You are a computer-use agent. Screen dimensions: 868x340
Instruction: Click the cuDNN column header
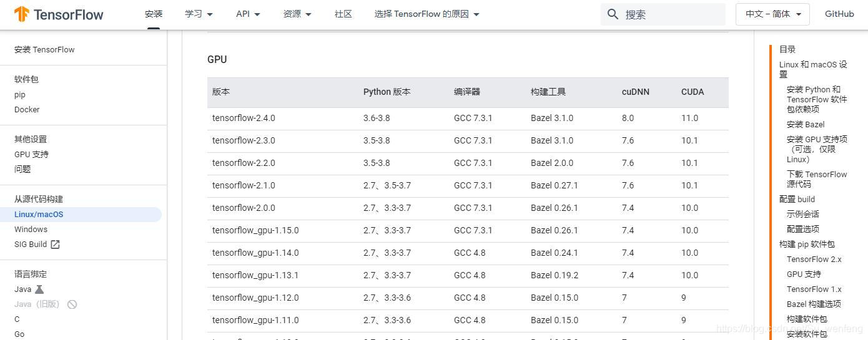pyautogui.click(x=636, y=92)
